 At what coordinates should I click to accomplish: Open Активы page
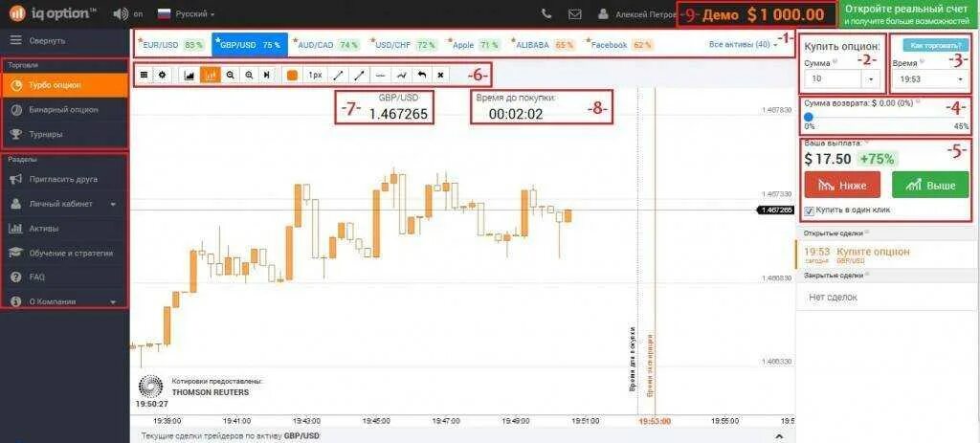tap(64, 229)
